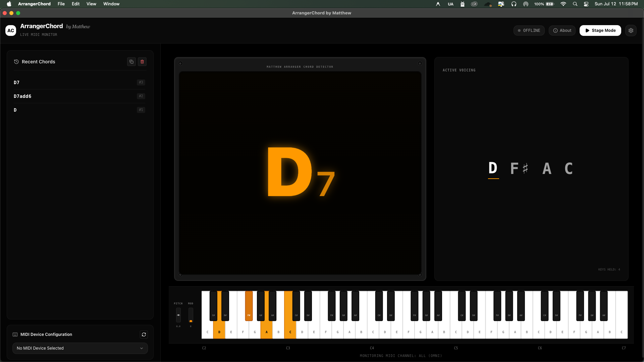This screenshot has width=644, height=362.
Task: Click the C note in Active Voicing
Action: [569, 168]
